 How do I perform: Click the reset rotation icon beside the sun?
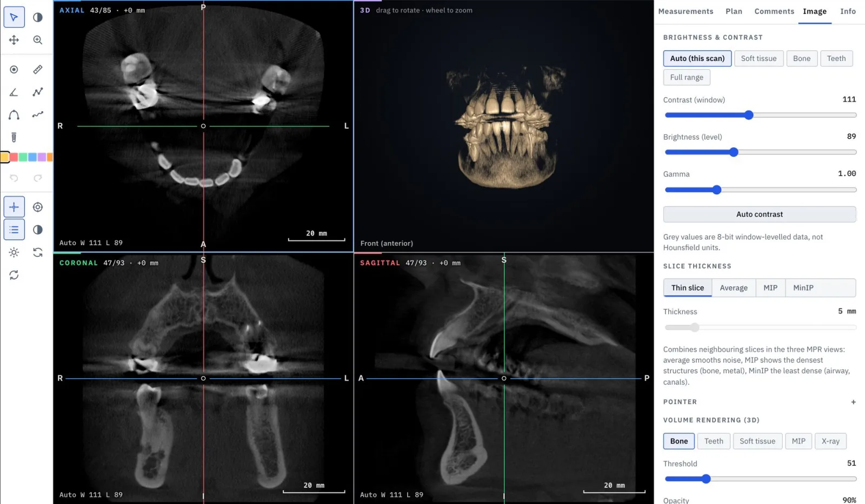click(x=38, y=253)
